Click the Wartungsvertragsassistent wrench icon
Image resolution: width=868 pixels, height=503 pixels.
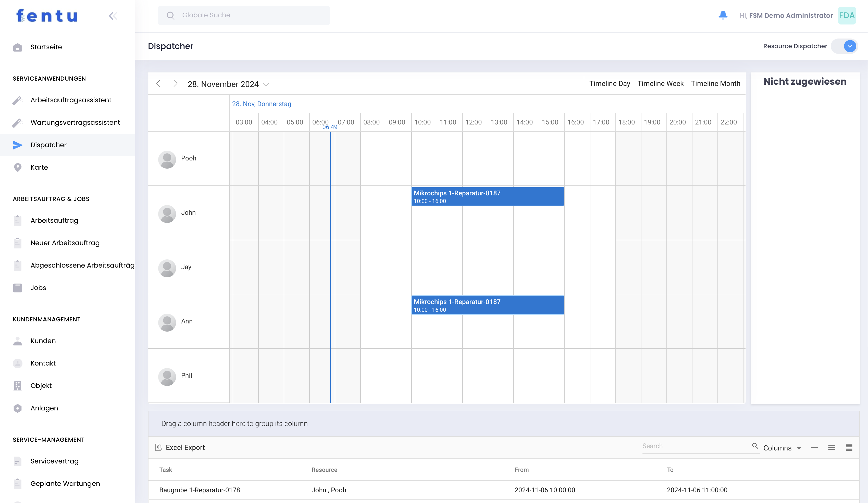tap(17, 123)
